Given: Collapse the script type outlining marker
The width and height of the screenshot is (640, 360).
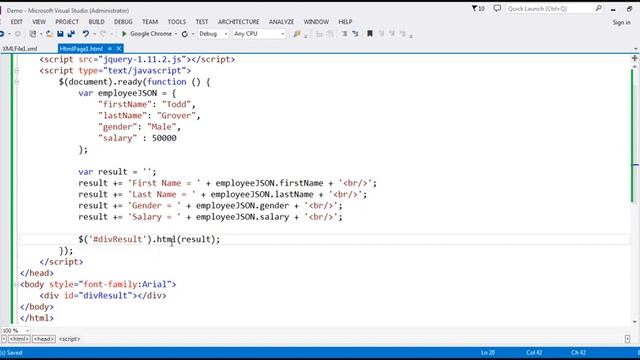Looking at the screenshot, I should (17, 71).
